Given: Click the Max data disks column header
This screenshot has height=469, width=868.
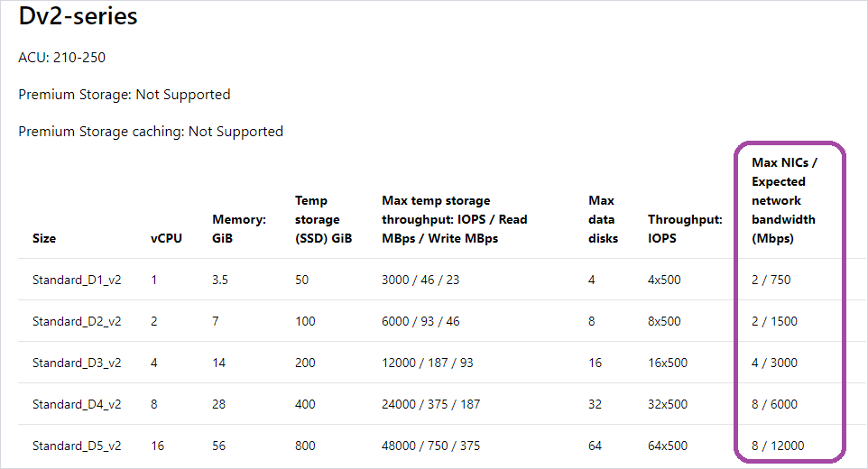Looking at the screenshot, I should pyautogui.click(x=603, y=219).
